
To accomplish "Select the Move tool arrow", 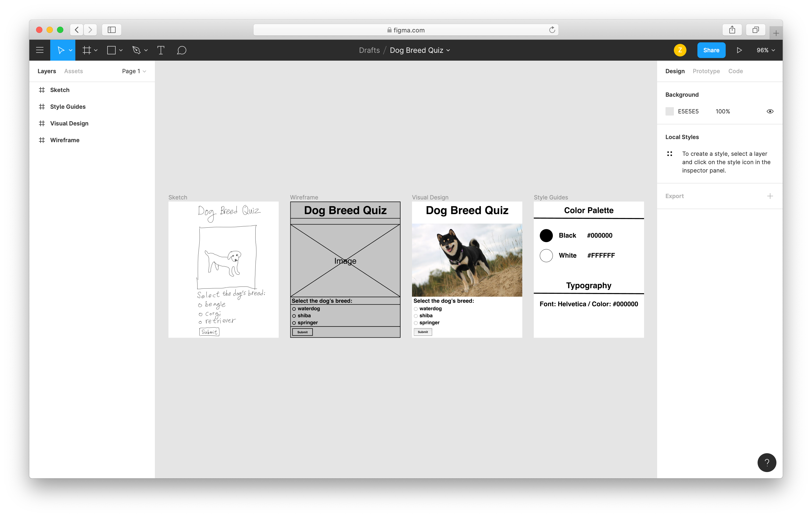I will click(61, 50).
